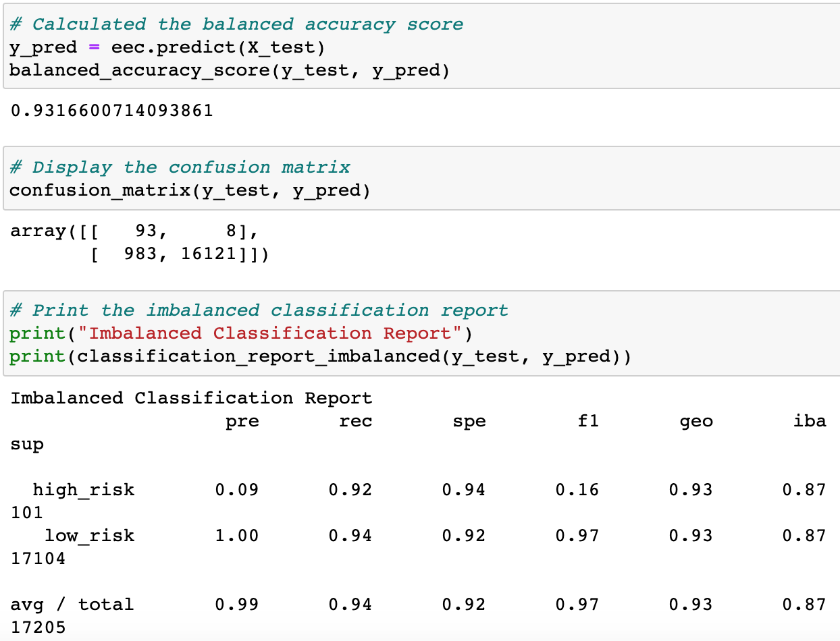Click the avg / total row label
This screenshot has width=840, height=641.
coord(72,605)
